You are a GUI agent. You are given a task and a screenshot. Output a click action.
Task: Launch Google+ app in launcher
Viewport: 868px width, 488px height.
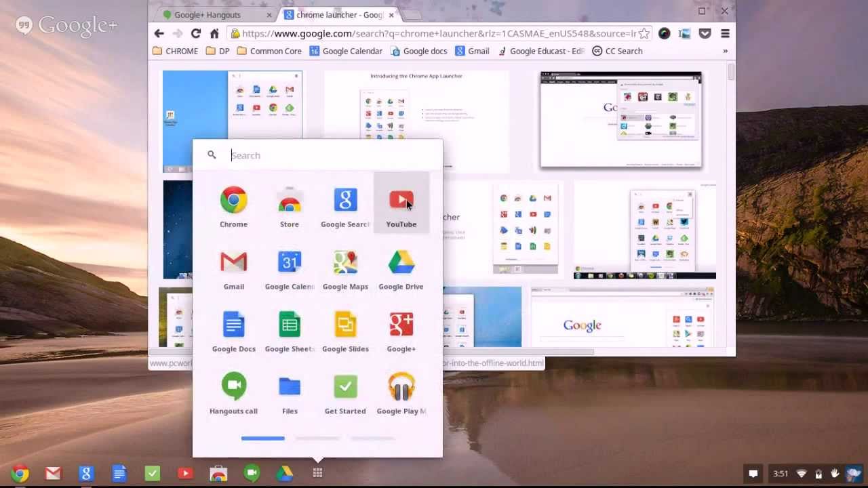(x=401, y=331)
